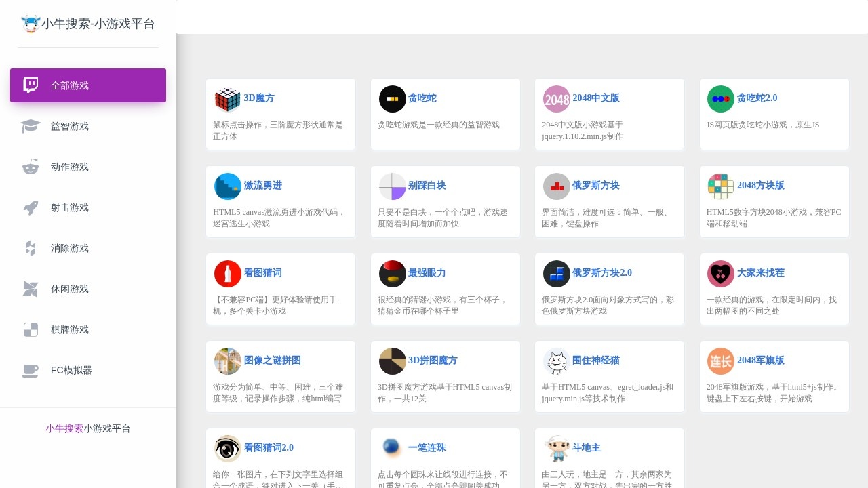Select the 射击游戏 sidebar icon
868x488 pixels.
pyautogui.click(x=30, y=207)
